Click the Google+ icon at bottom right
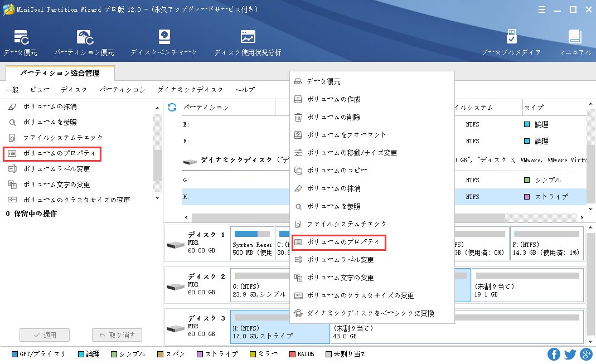596x364 pixels. pyautogui.click(x=586, y=354)
